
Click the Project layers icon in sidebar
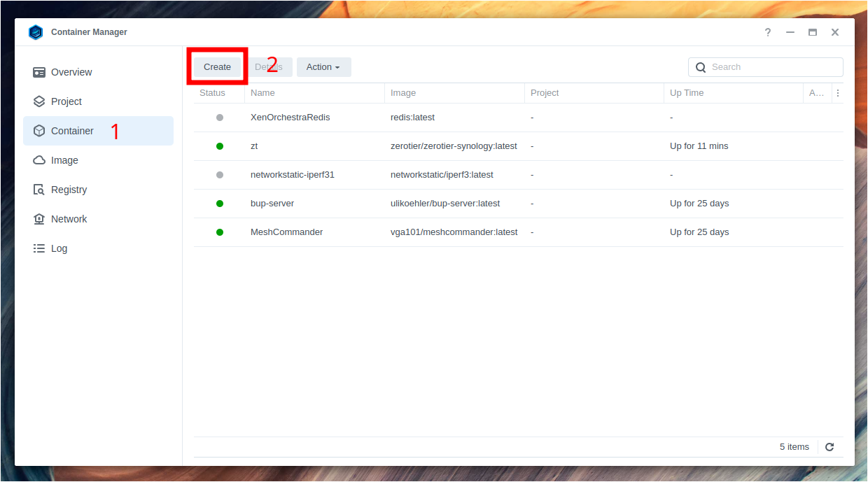click(39, 101)
